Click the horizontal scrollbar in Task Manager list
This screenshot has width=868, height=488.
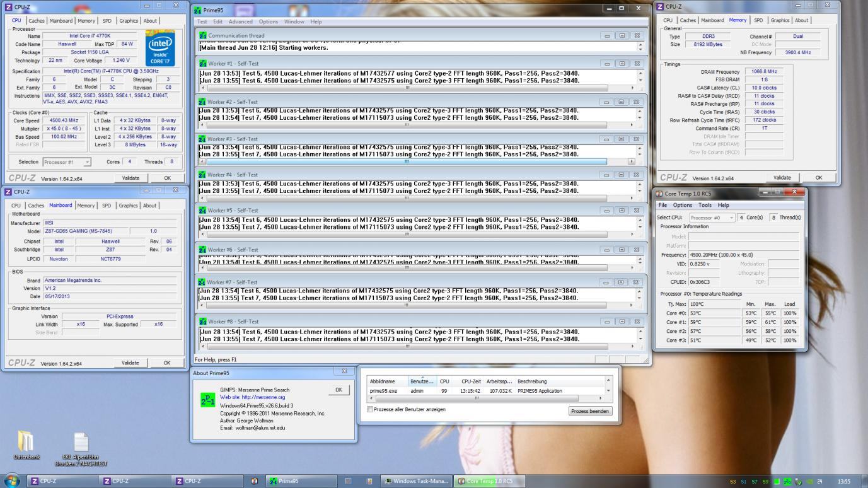tap(477, 398)
